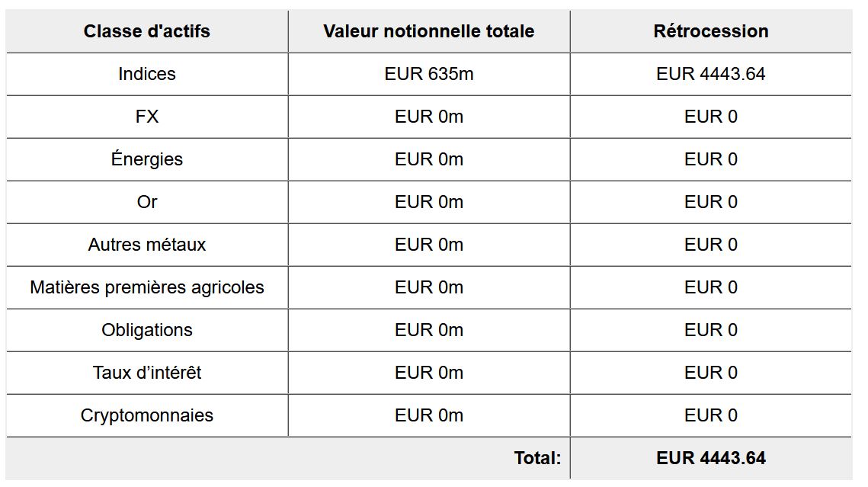Click the "Classe d'actifs" column header
Image resolution: width=868 pixels, height=487 pixels.
point(147,31)
